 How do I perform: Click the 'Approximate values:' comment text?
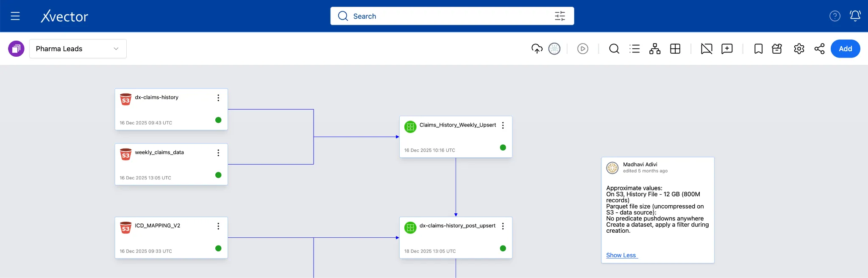[634, 188]
